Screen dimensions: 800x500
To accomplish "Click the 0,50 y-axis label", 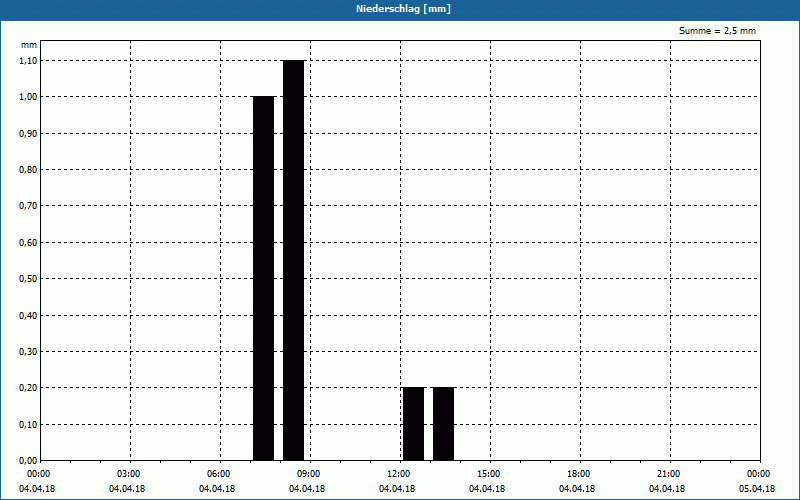I will tap(28, 279).
